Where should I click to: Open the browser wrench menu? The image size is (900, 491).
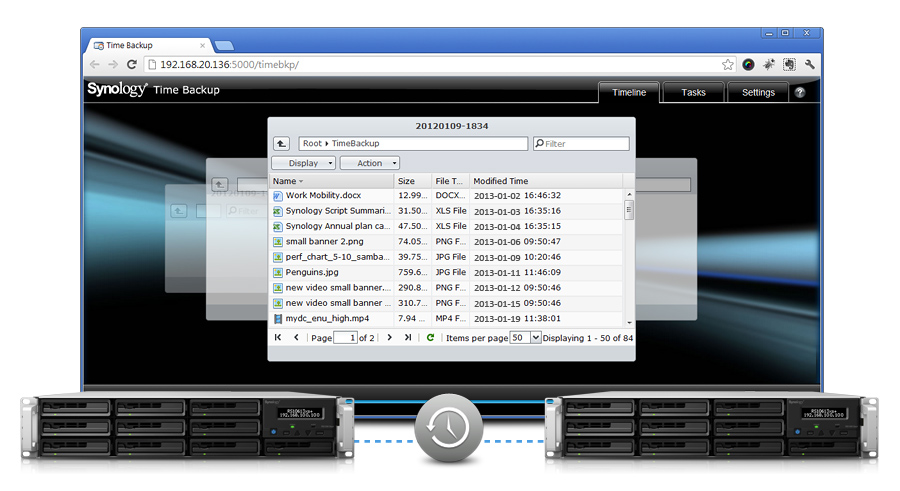pos(810,64)
